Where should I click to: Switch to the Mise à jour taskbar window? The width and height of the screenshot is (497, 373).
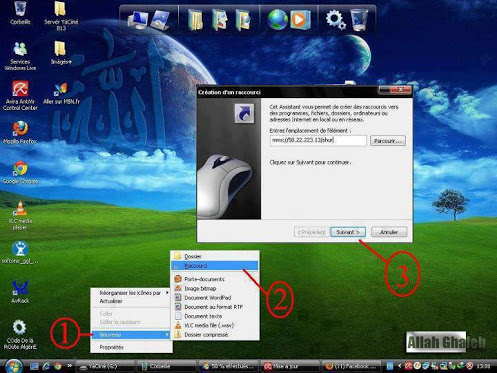click(290, 366)
